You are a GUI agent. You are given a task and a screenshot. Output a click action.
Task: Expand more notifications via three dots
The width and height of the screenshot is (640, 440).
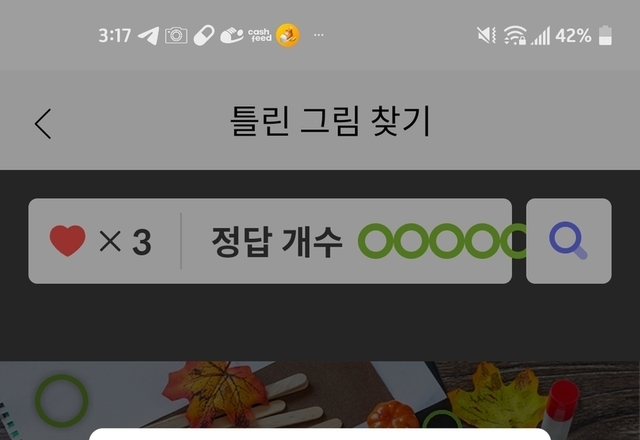[x=319, y=35]
